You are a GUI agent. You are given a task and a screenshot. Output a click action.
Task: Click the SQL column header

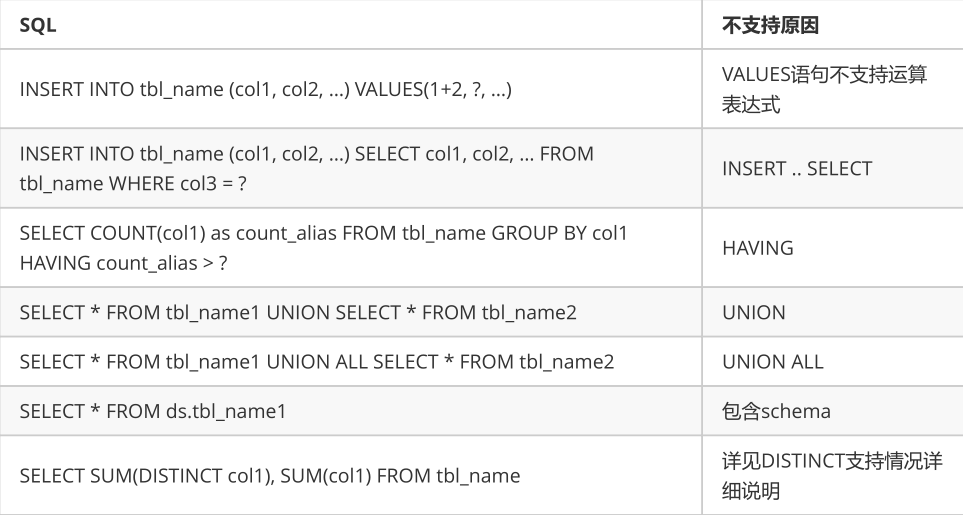pos(351,25)
